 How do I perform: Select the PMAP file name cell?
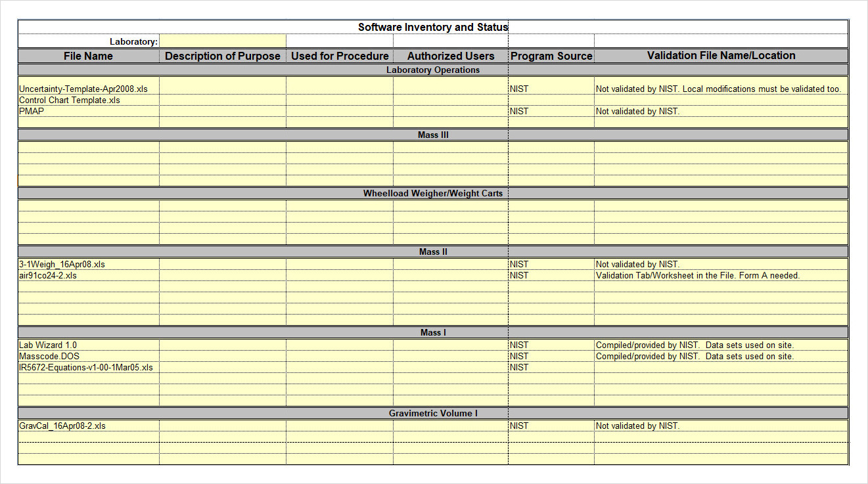click(32, 111)
